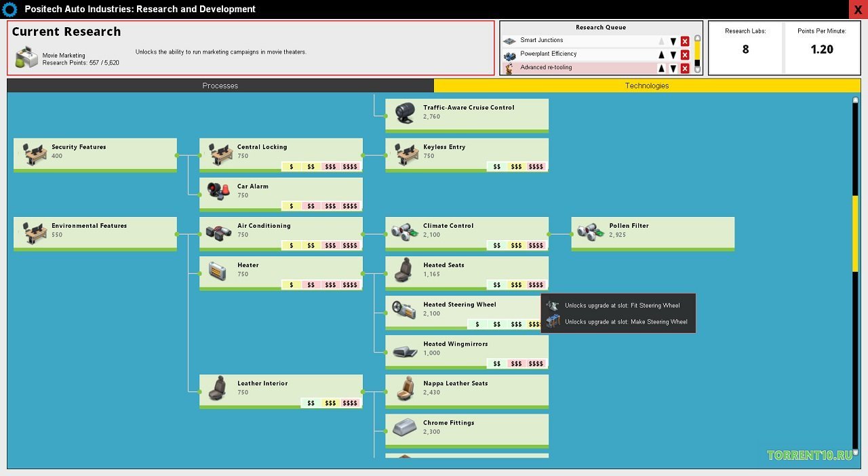This screenshot has width=868, height=476.
Task: Move Smart Junctions down in queue
Action: click(x=673, y=41)
